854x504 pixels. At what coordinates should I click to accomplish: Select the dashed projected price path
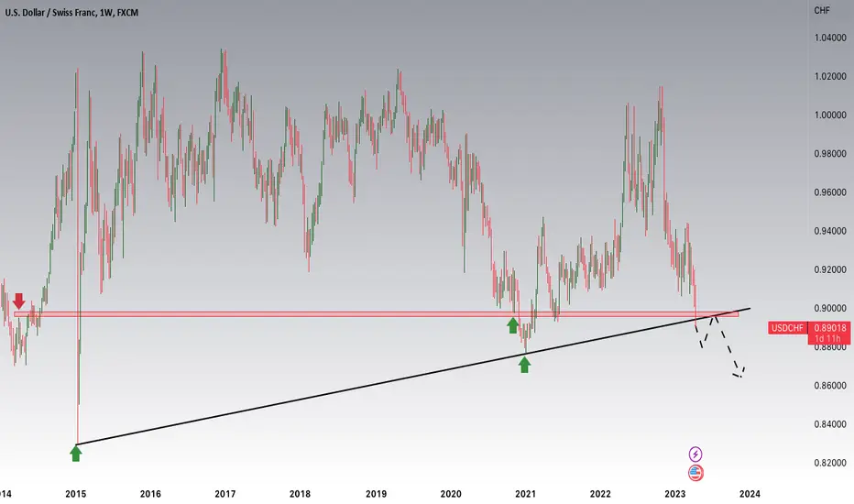pos(720,346)
